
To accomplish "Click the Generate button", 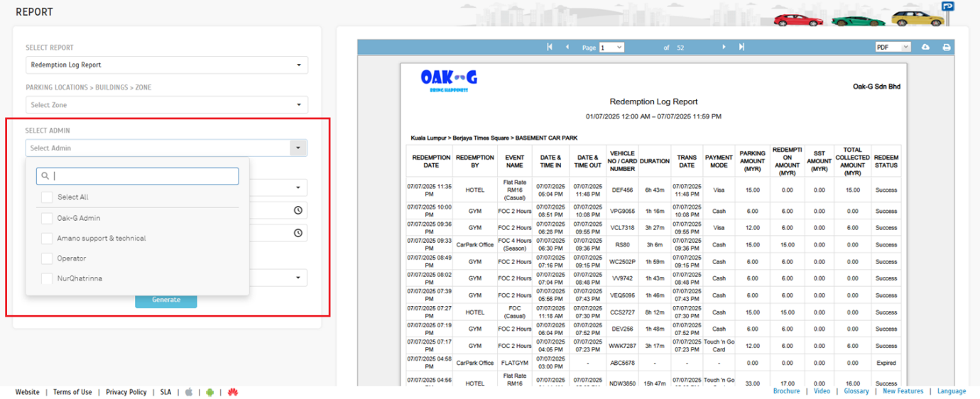I will pos(166,300).
